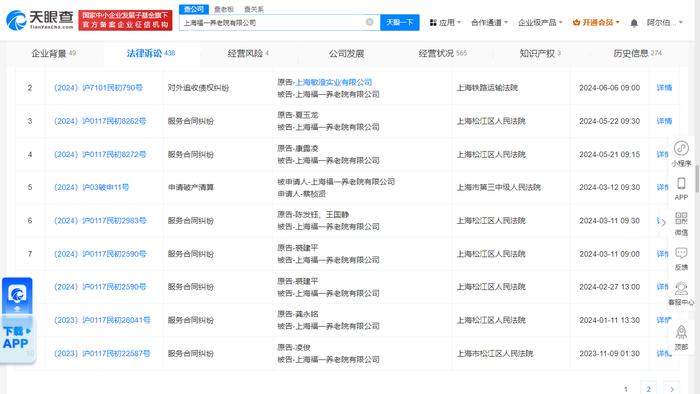The height and width of the screenshot is (394, 700).
Task: Select the text 对外追收债权纠纷
Action: pyautogui.click(x=198, y=88)
